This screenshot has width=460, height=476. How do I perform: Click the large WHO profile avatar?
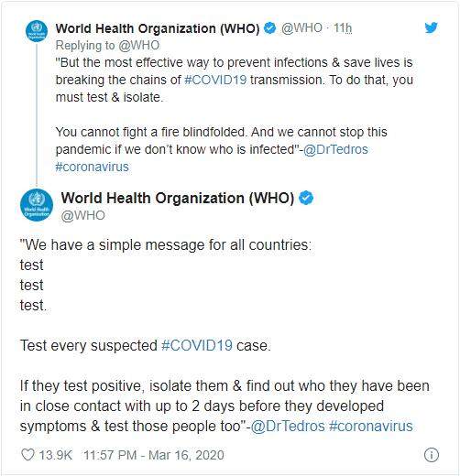pos(37,205)
